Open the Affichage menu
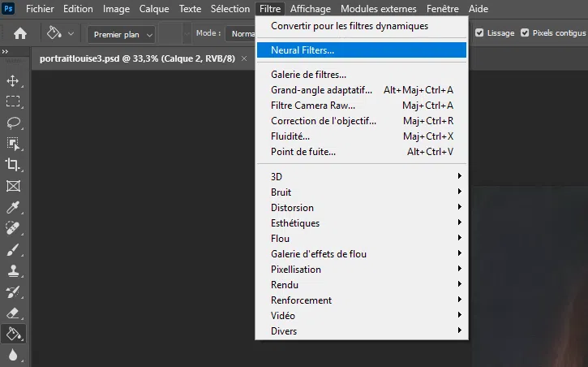 pos(311,9)
